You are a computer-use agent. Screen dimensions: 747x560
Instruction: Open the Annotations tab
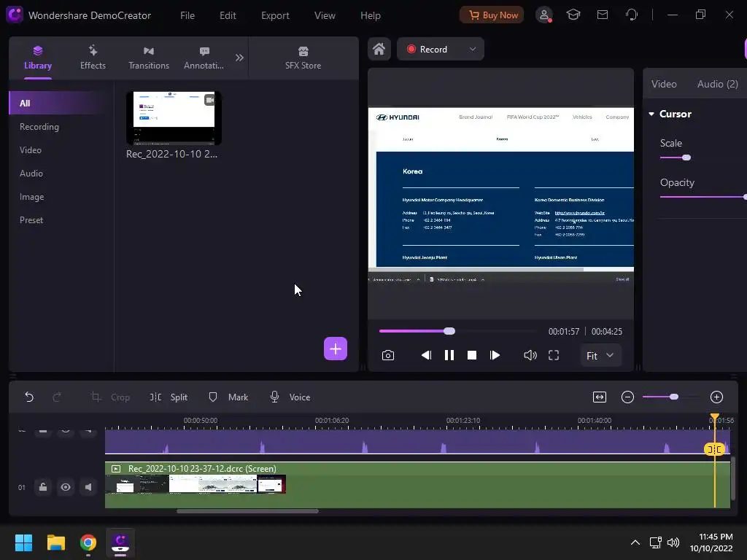click(204, 58)
